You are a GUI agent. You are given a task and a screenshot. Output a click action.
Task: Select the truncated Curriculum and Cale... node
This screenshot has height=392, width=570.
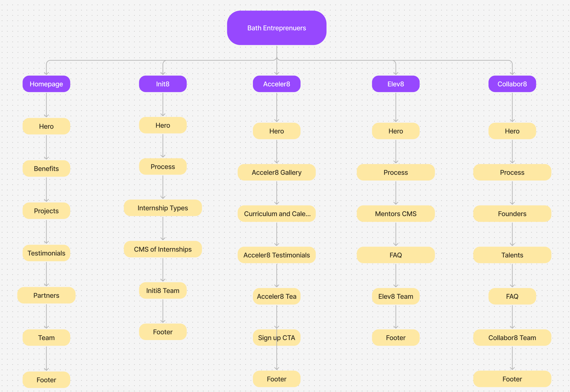(276, 214)
